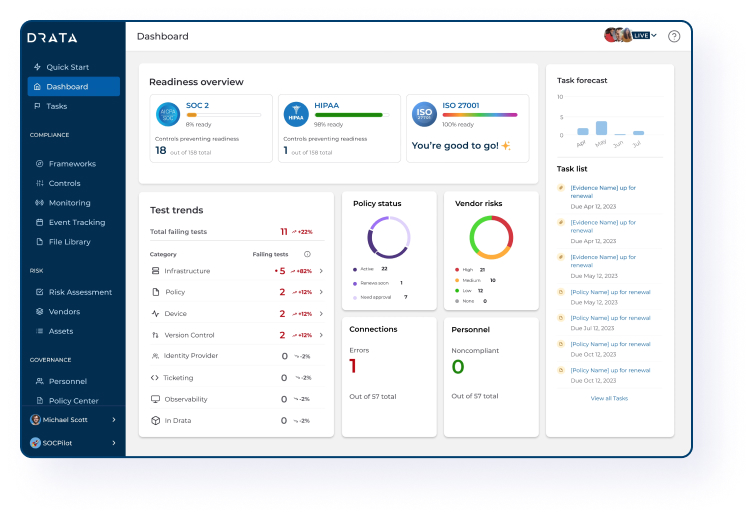753x519 pixels.
Task: Click the Ticketing code-brackets icon
Action: click(x=154, y=378)
